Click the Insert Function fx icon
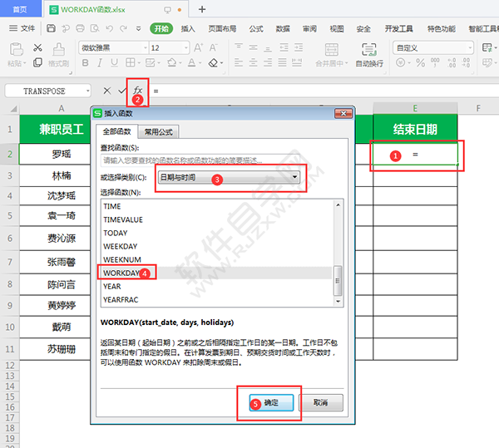The image size is (499, 448). [x=137, y=91]
